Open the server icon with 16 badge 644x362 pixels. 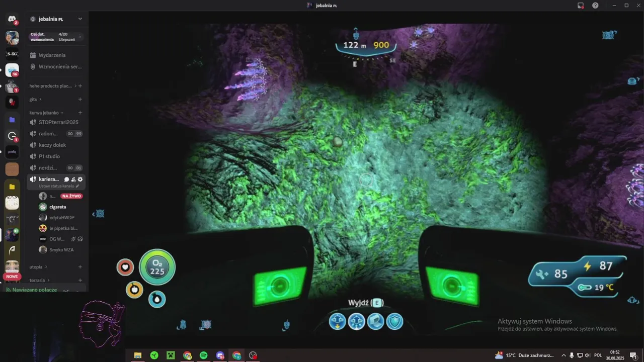[x=12, y=70]
